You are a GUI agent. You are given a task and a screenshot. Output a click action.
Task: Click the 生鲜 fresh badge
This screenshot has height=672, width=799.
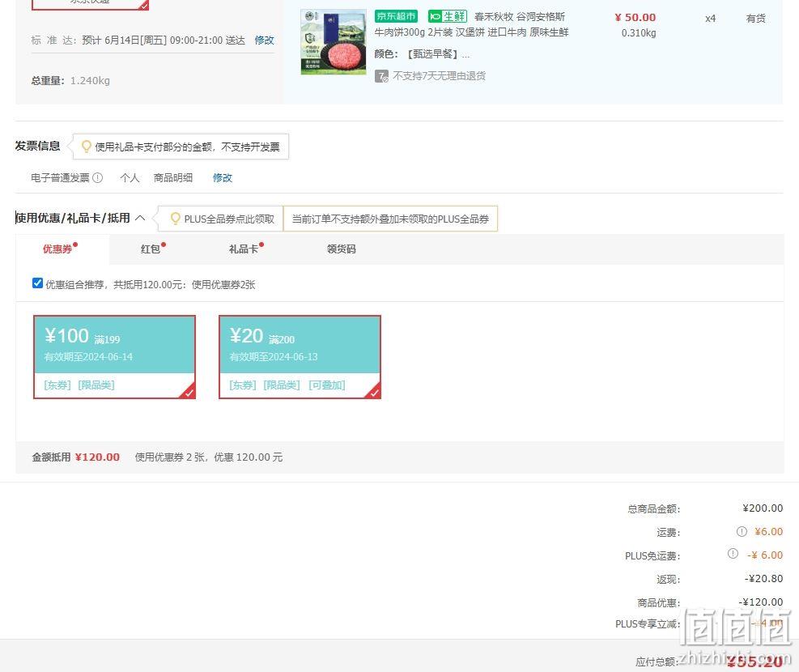click(x=448, y=16)
